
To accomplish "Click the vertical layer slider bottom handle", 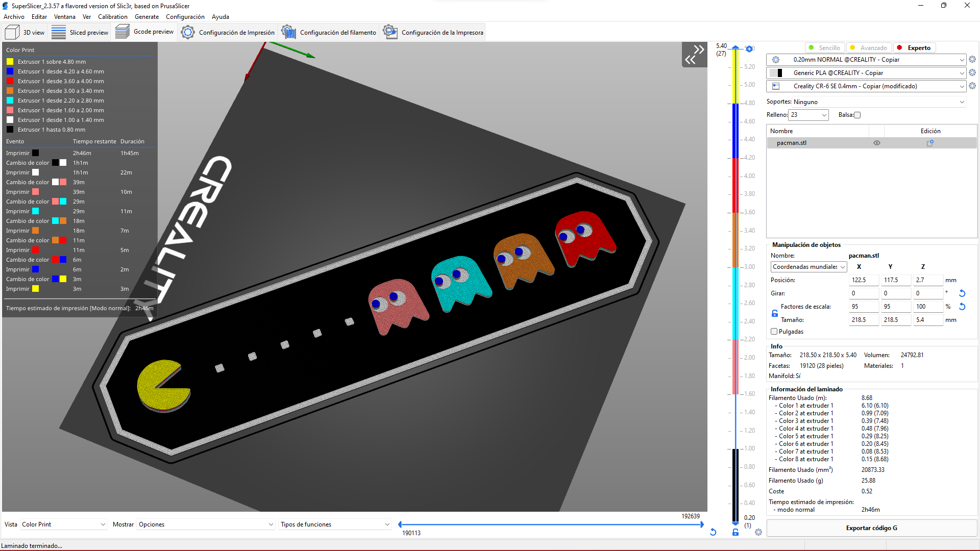I will pos(736,523).
